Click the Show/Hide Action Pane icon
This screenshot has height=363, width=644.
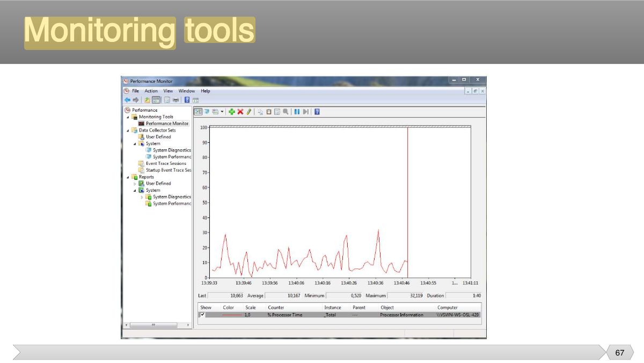pyautogui.click(x=196, y=100)
